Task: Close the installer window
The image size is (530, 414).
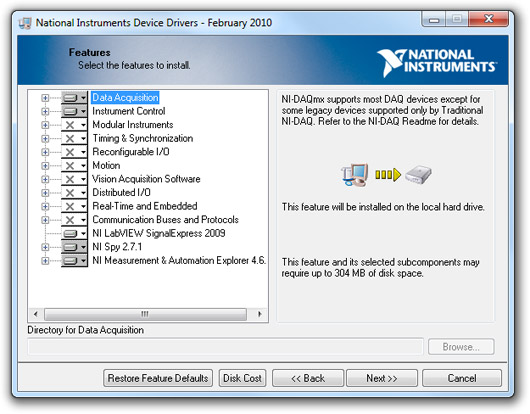Action: pyautogui.click(x=488, y=19)
